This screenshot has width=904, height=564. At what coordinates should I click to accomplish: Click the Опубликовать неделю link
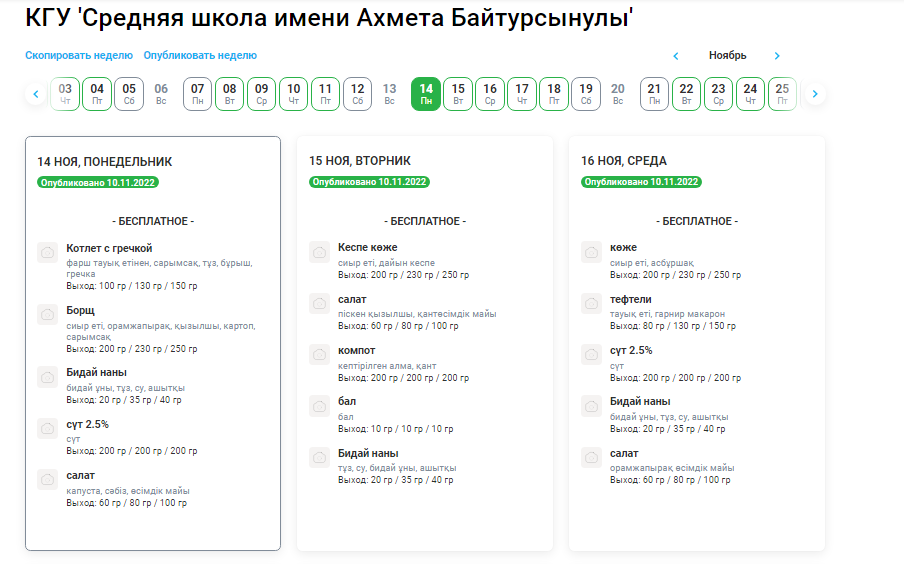coord(200,56)
